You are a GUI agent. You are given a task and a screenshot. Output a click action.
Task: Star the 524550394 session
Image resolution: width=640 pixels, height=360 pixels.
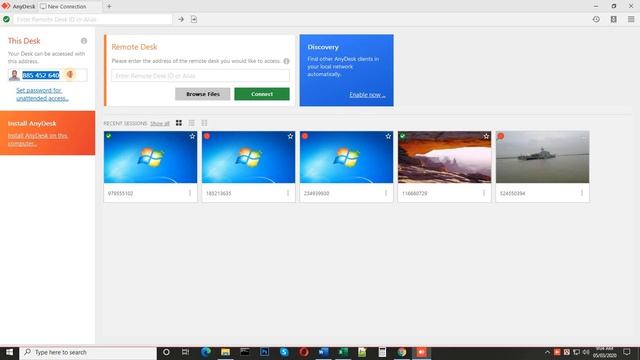(x=584, y=136)
